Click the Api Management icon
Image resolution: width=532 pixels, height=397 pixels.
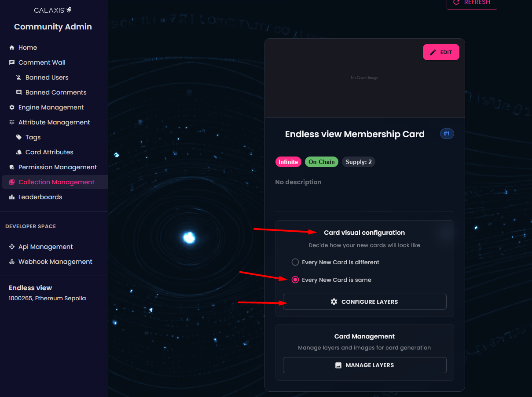[12, 247]
